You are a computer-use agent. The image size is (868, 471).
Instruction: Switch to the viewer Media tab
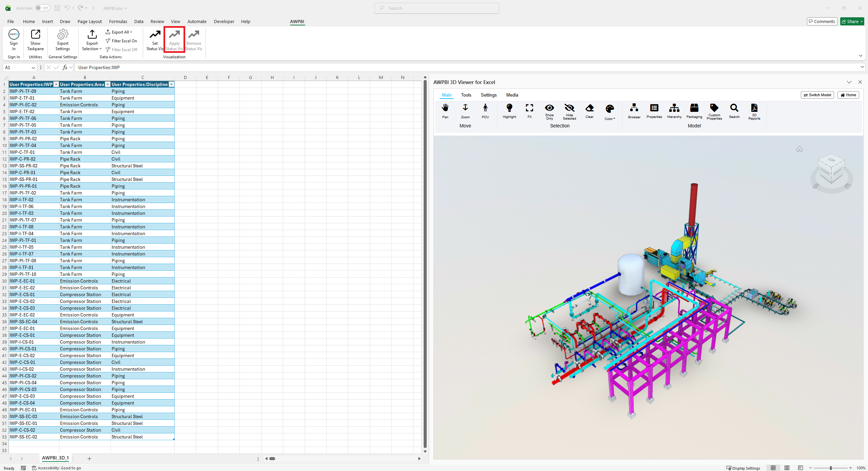tap(512, 95)
